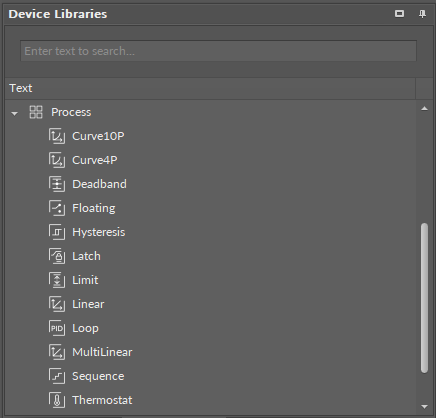Collapse the Process library tree node
The width and height of the screenshot is (436, 418).
click(14, 114)
